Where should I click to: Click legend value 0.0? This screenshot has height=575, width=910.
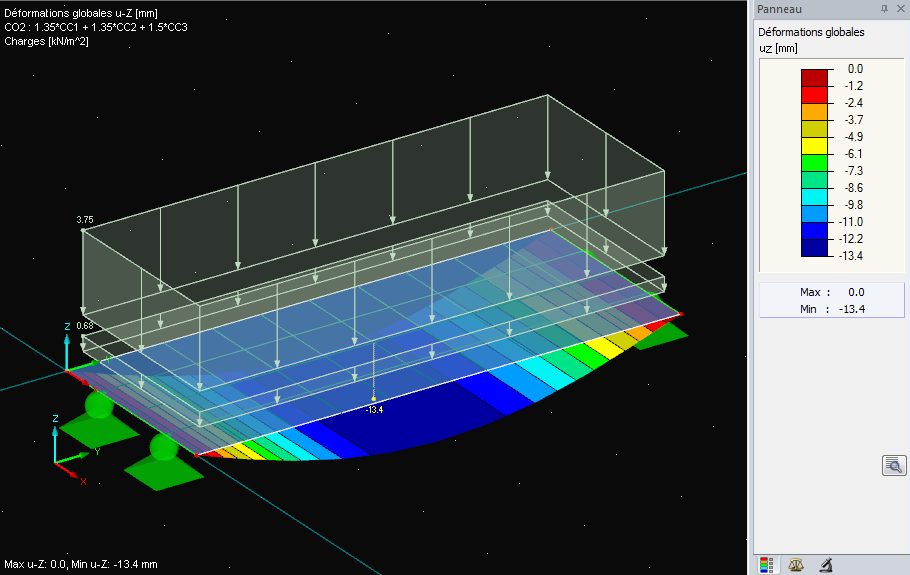pos(855,69)
